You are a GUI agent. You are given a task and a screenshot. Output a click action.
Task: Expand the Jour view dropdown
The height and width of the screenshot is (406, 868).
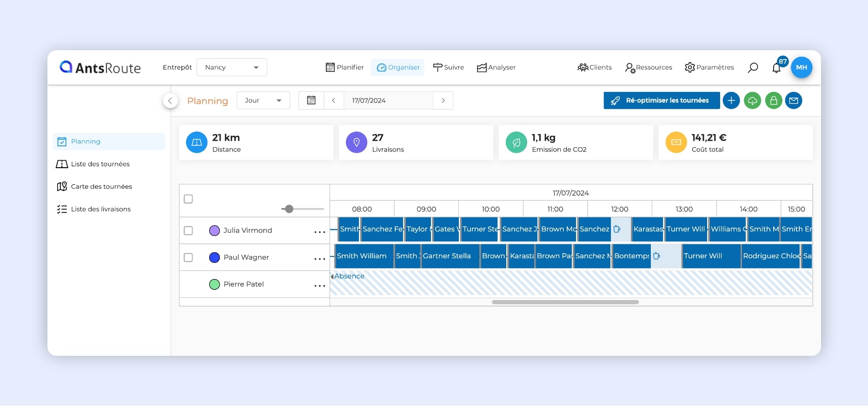(263, 100)
